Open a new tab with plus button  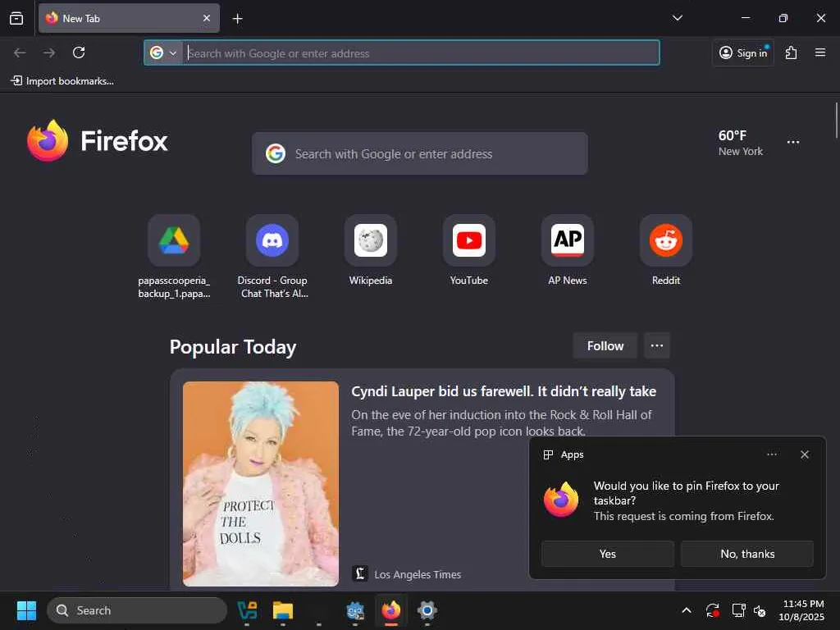[237, 19]
